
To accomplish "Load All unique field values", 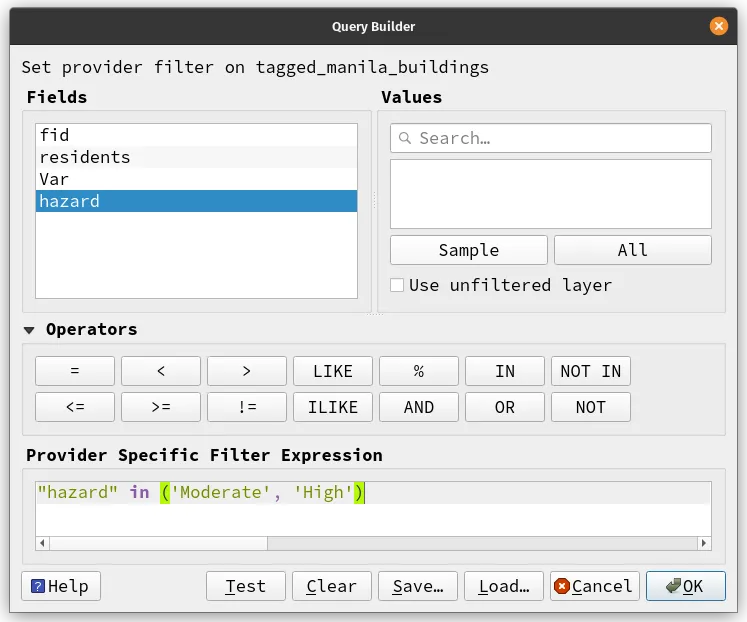I will (632, 250).
